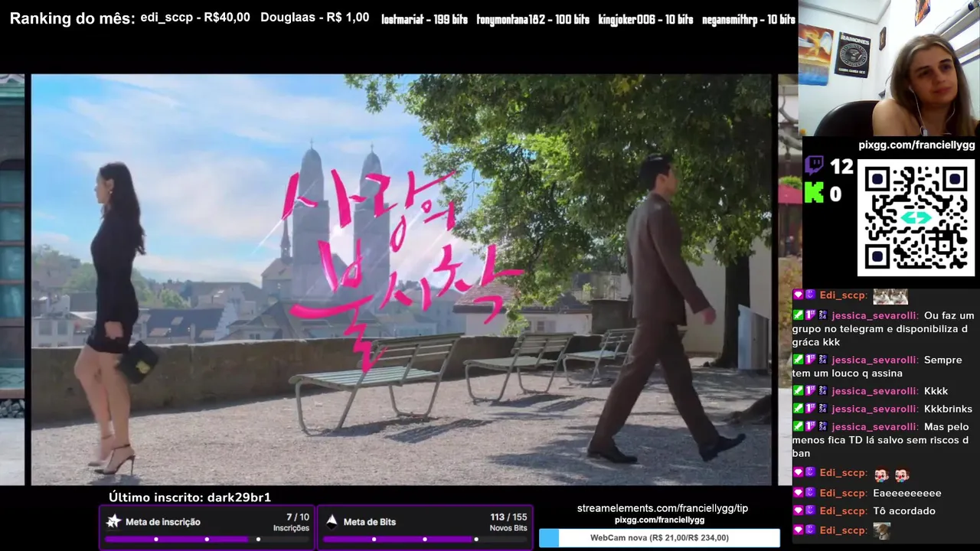980x551 pixels.
Task: Click jessica_sevarolli username on 'Sempre tem' message
Action: (874, 360)
